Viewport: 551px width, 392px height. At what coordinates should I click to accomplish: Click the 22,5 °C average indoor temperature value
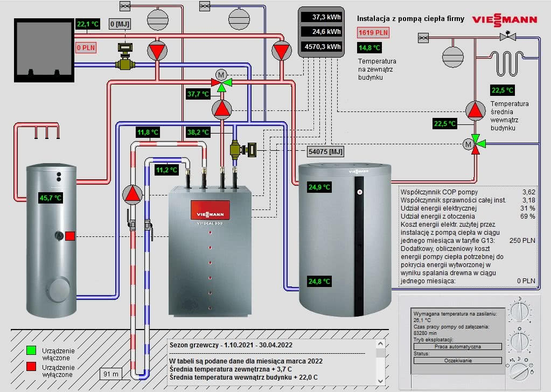click(x=503, y=90)
